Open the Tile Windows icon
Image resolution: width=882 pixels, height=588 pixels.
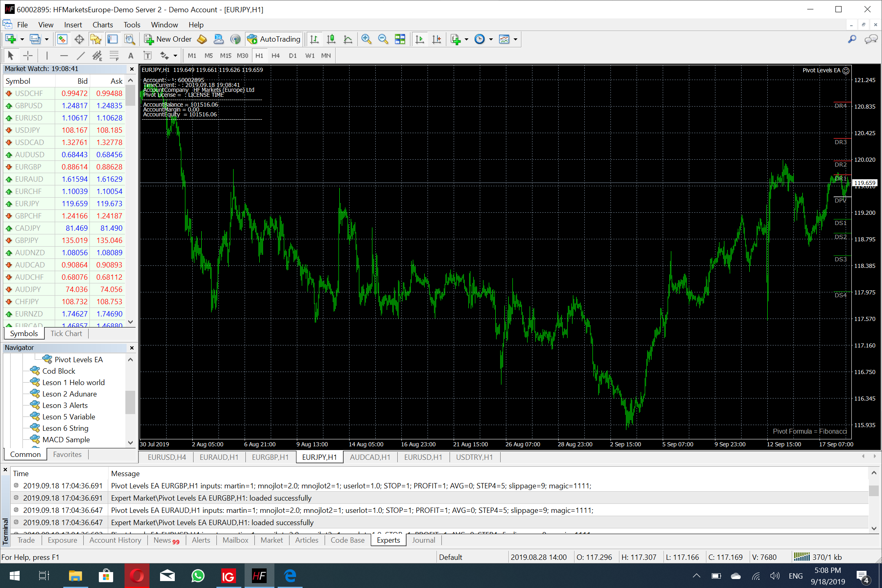pos(400,39)
